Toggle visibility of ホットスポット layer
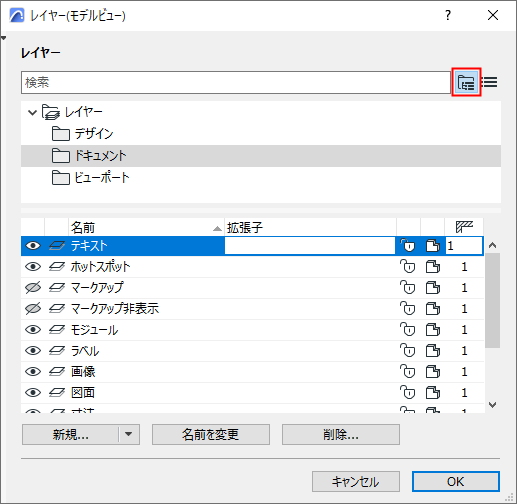The width and height of the screenshot is (517, 504). click(x=33, y=267)
